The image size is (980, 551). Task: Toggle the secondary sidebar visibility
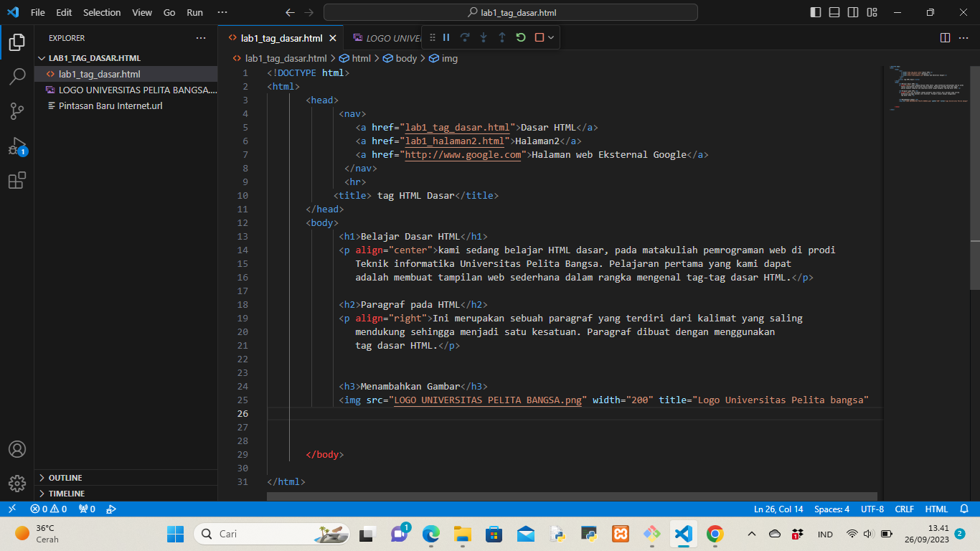pyautogui.click(x=853, y=12)
